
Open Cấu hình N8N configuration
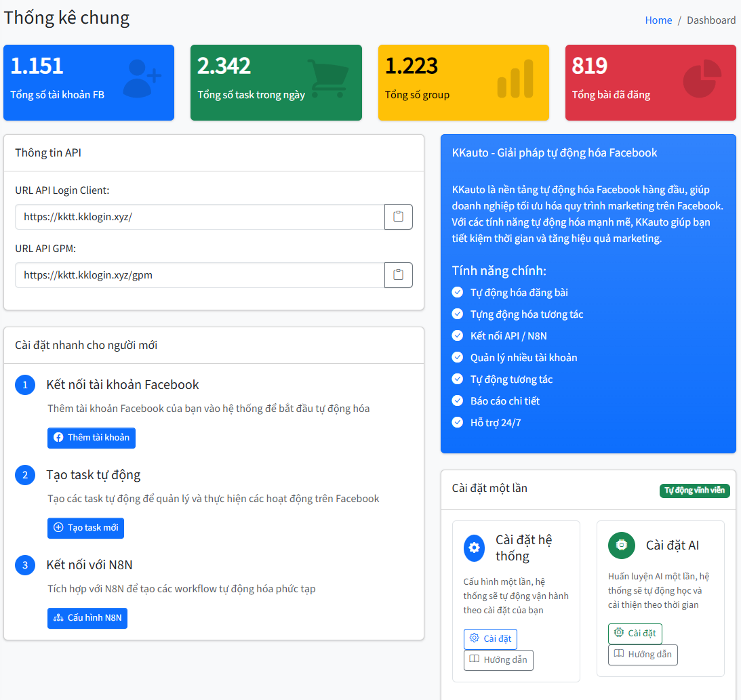pyautogui.click(x=87, y=618)
